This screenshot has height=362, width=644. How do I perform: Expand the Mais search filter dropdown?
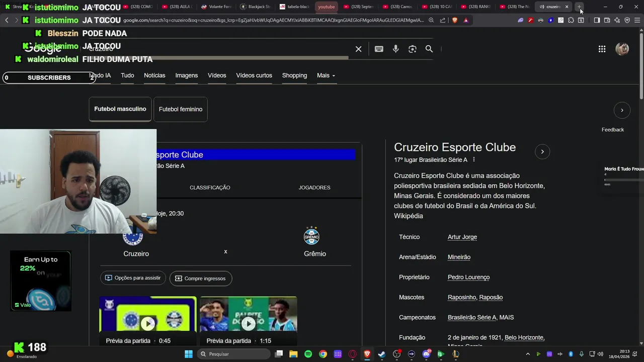click(x=326, y=75)
